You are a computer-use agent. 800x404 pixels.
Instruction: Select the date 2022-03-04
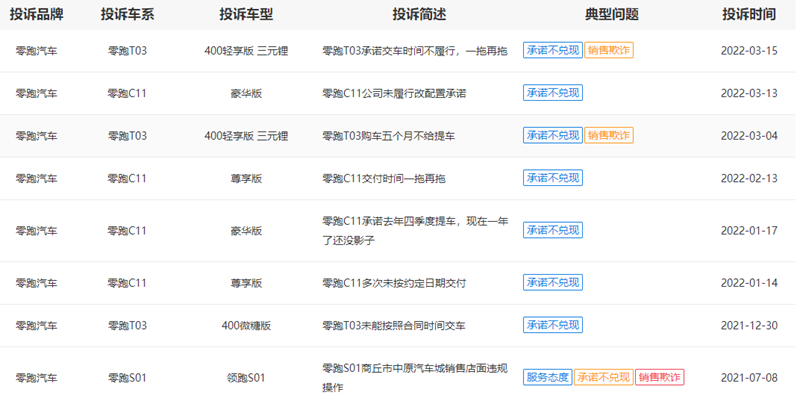pos(749,136)
